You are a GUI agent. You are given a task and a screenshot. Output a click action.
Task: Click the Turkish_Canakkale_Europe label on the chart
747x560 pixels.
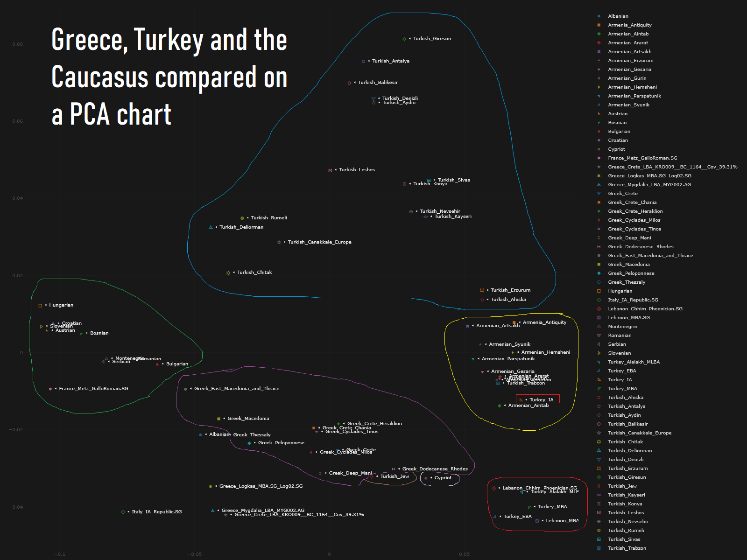[319, 242]
